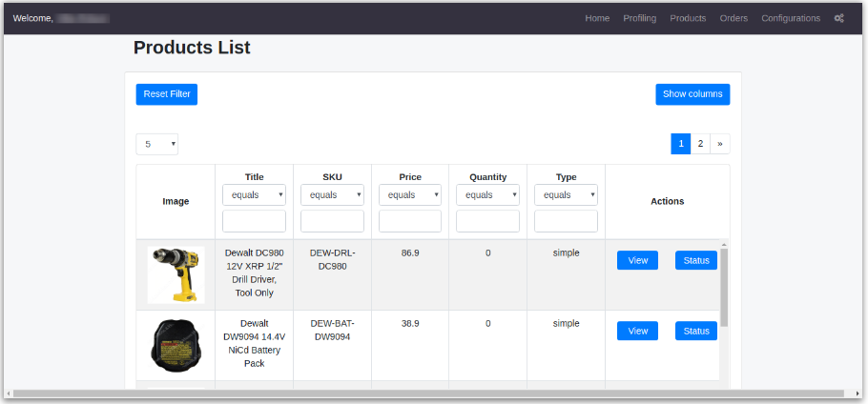This screenshot has width=868, height=404.
Task: Click the Image column header
Action: pyautogui.click(x=176, y=202)
